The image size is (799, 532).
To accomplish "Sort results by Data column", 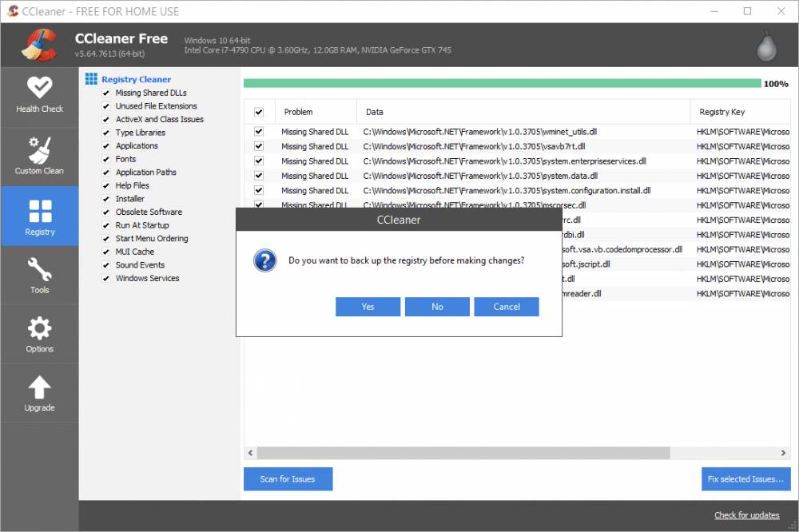I will (523, 112).
